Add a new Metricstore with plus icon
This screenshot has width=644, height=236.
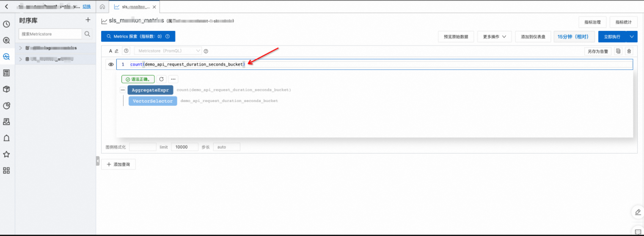point(88,20)
